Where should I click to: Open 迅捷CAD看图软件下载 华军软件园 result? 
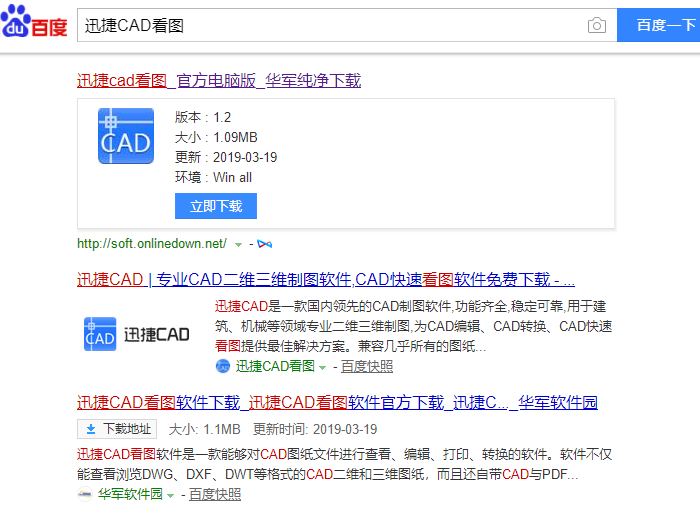(337, 403)
